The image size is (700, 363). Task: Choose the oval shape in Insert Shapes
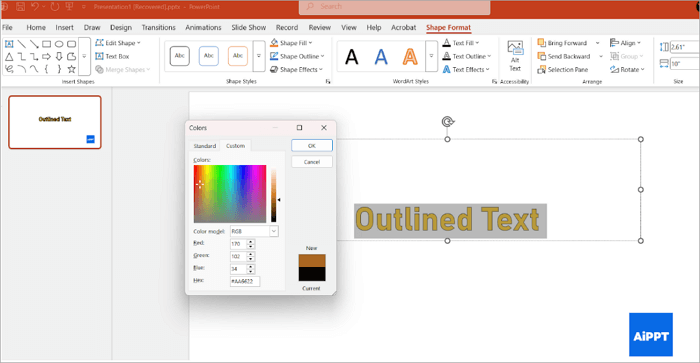(x=59, y=44)
